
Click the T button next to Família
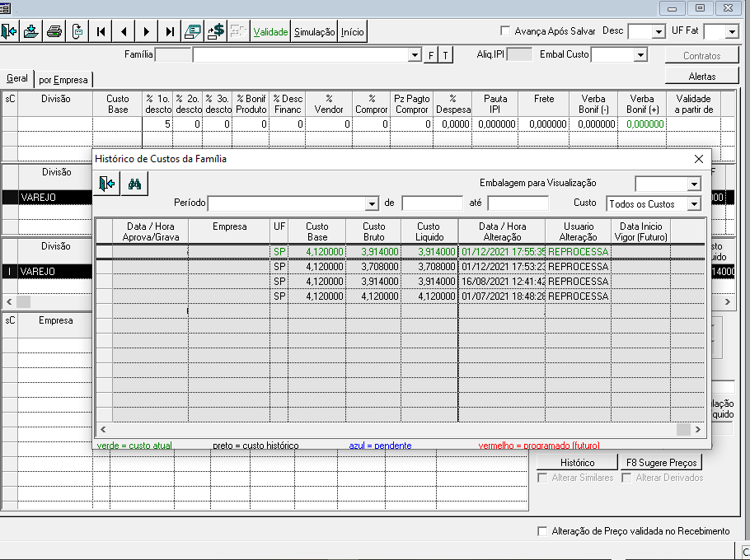pyautogui.click(x=445, y=55)
